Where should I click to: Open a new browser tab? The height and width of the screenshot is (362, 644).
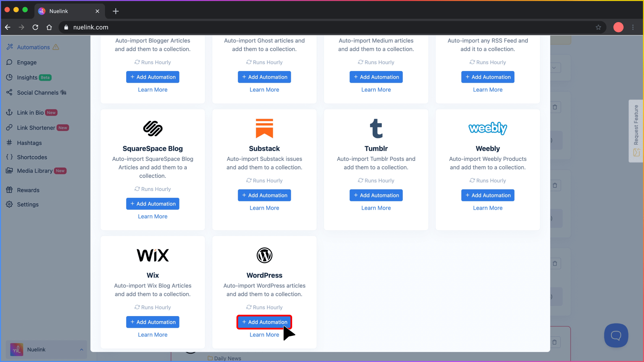116,11
